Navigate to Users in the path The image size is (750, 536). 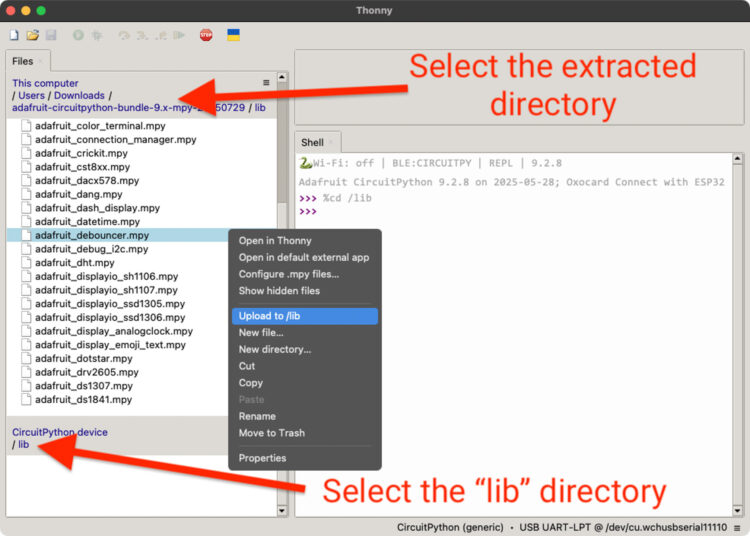31,96
